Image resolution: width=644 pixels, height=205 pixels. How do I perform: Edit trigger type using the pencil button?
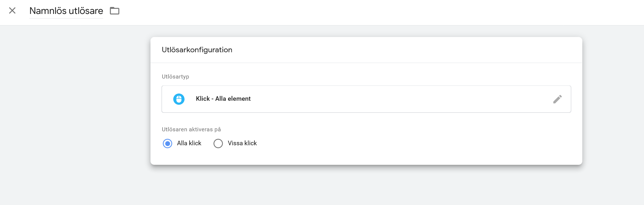coord(558,99)
